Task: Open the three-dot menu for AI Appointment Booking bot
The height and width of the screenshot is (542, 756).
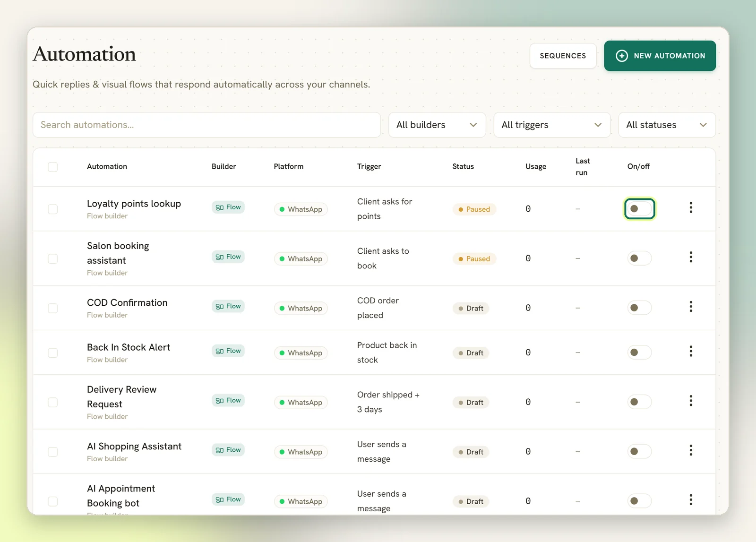Action: (x=691, y=500)
